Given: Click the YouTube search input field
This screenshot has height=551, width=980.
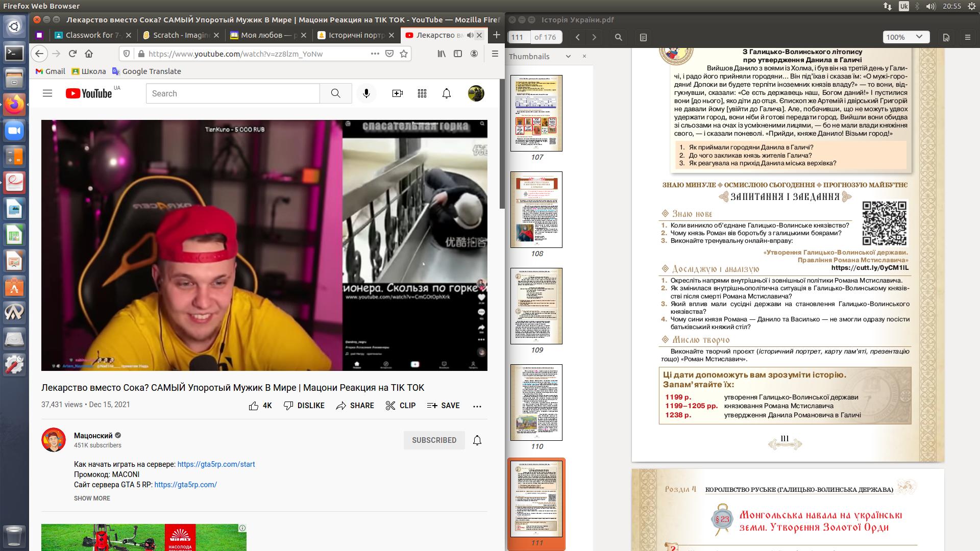Looking at the screenshot, I should 233,93.
